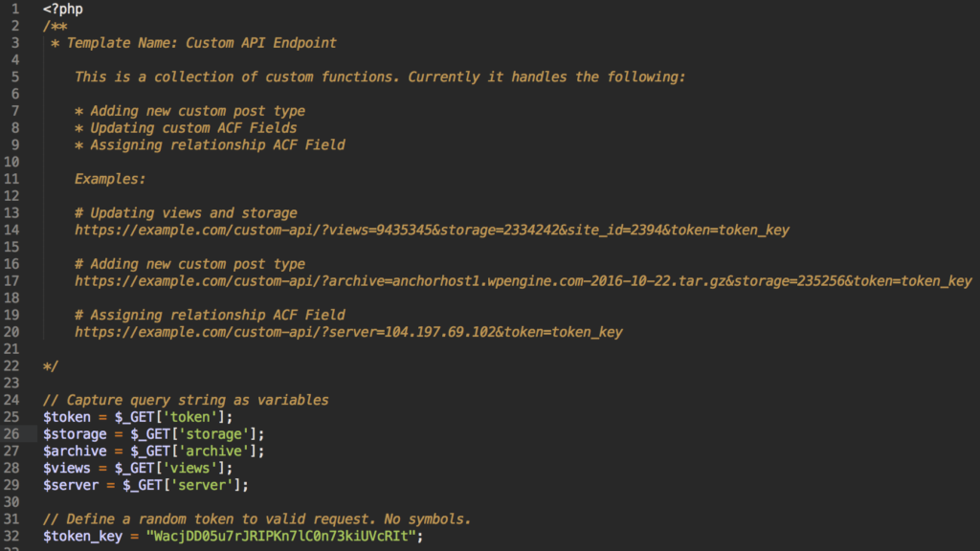Open the example URL with server=104.197.69.102
Viewport: 980px width, 551px height.
point(348,332)
